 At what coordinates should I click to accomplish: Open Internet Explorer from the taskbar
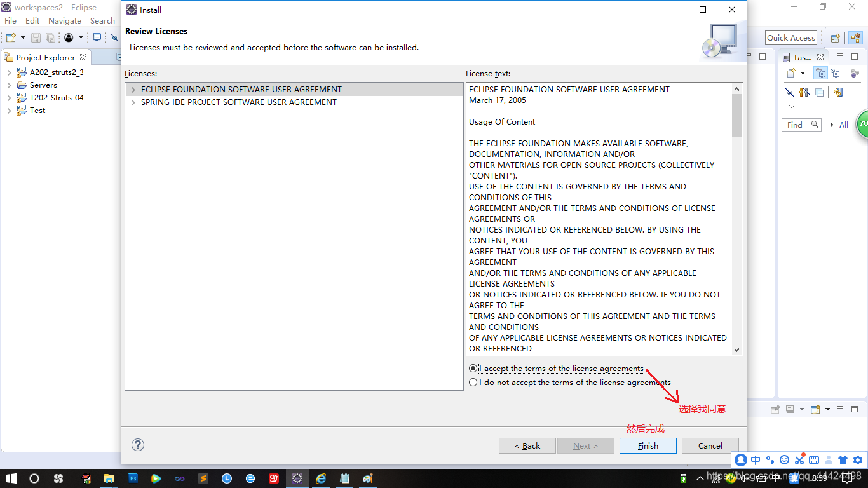(321, 478)
